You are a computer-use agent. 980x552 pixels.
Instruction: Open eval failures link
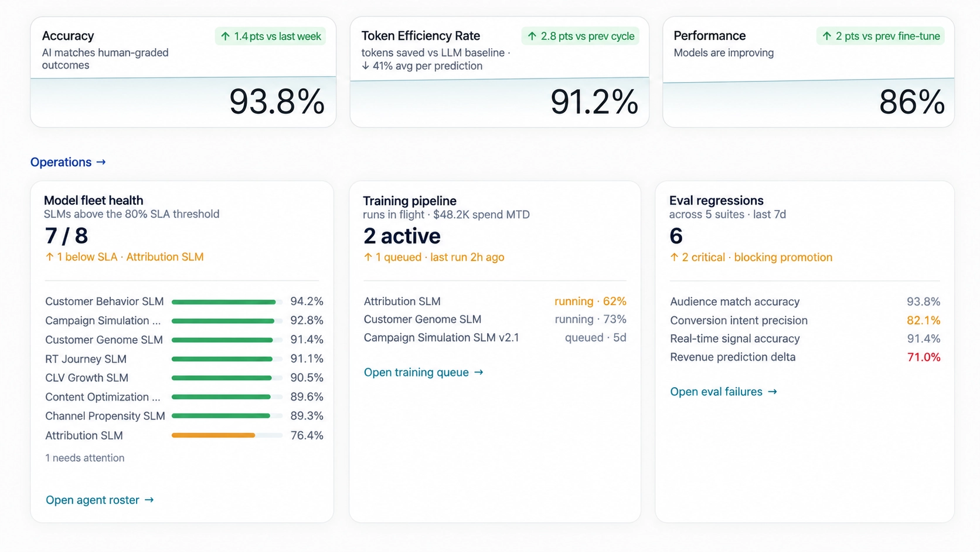(723, 392)
